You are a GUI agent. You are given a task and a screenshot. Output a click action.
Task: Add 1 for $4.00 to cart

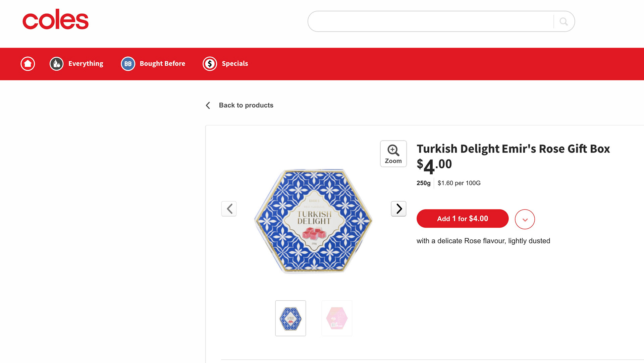462,219
